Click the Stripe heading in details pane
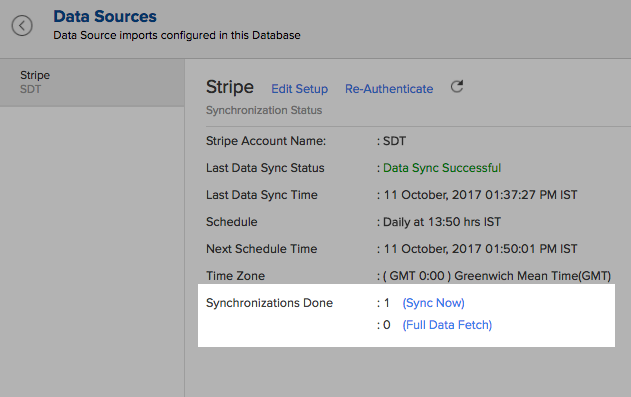The image size is (631, 397). pyautogui.click(x=230, y=87)
